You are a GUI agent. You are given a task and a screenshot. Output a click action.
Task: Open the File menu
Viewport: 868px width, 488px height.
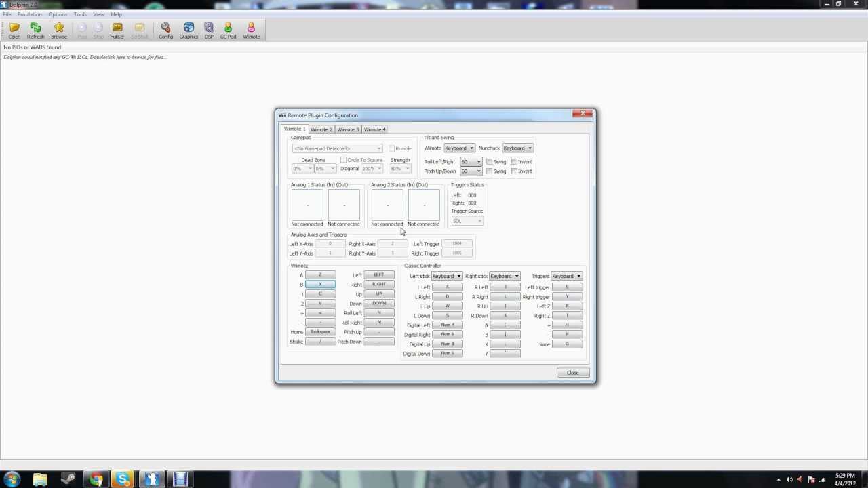pos(7,14)
